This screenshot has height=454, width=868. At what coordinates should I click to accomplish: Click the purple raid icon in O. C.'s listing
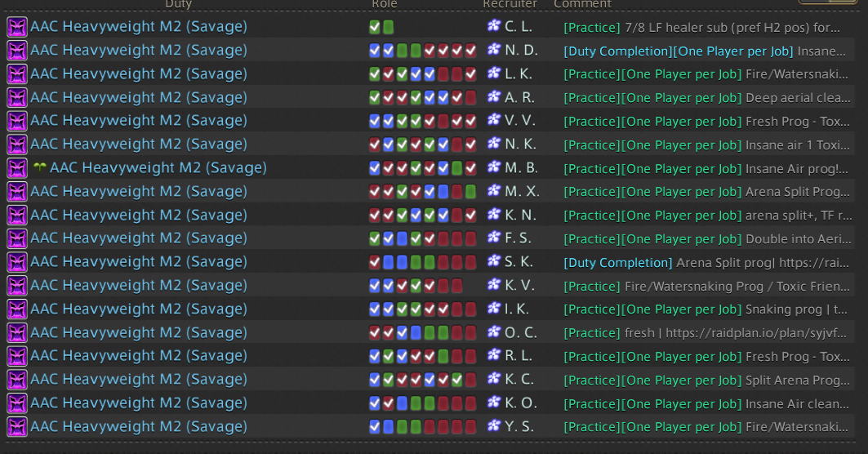pos(17,333)
